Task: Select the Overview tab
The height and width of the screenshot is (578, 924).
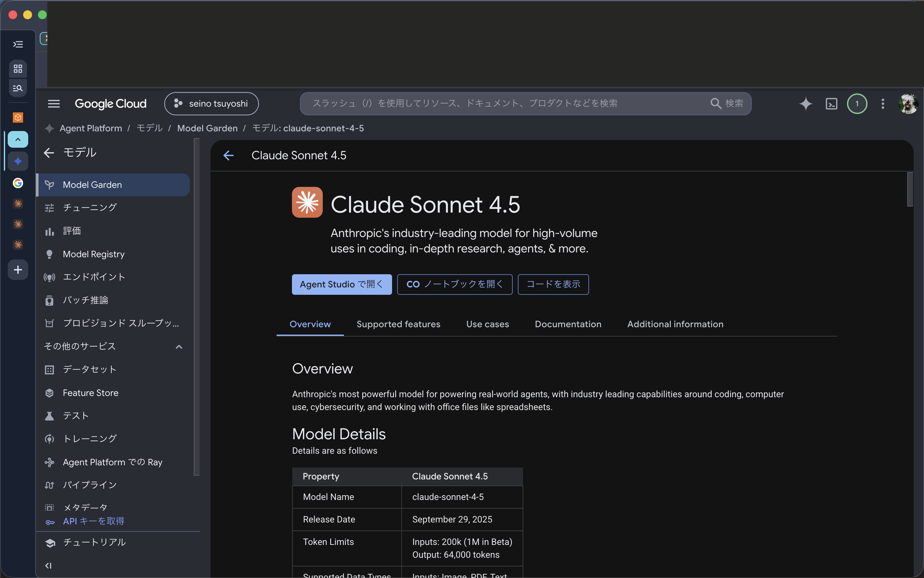Action: [x=310, y=324]
